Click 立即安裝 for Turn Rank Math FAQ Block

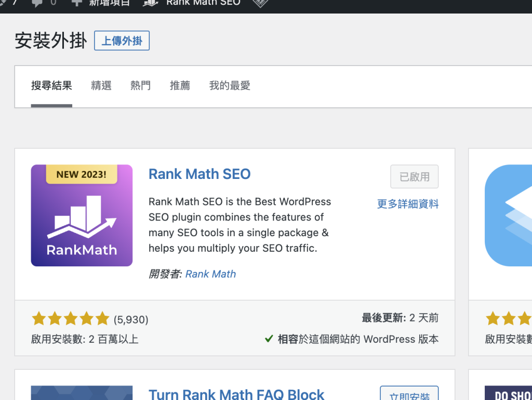click(409, 394)
